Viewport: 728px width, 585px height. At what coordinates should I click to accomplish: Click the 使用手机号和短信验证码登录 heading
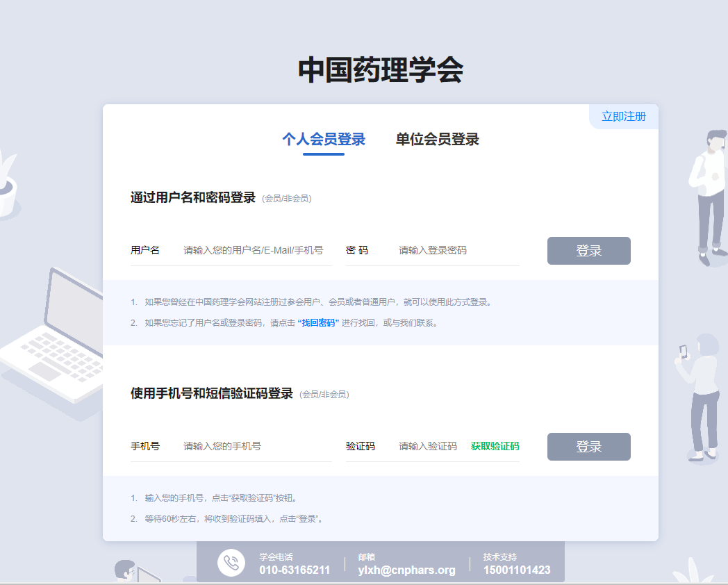point(212,394)
